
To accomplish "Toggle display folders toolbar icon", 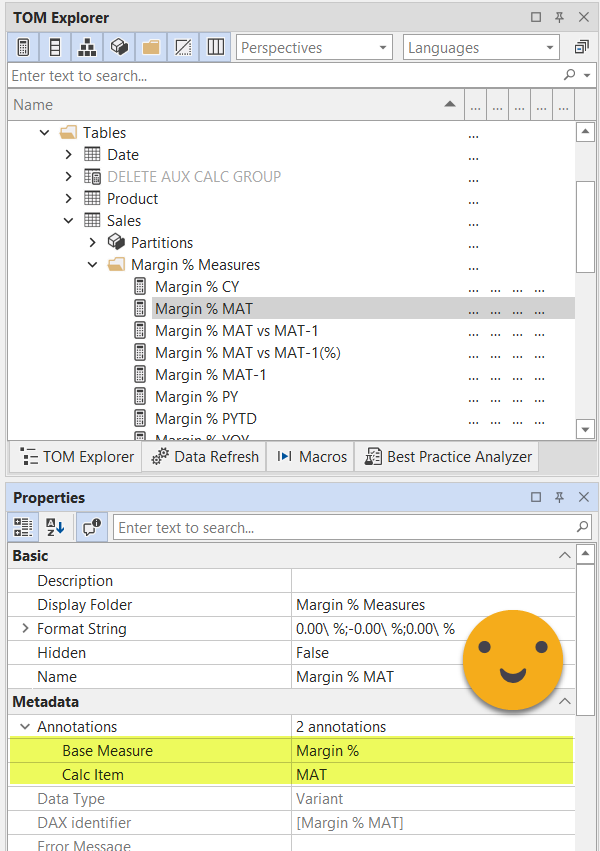I will 151,47.
